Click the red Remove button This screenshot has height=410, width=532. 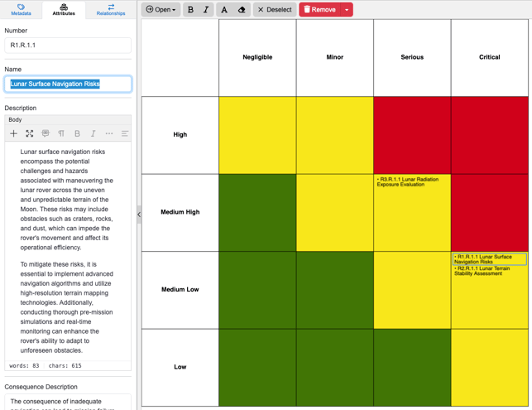(x=319, y=9)
